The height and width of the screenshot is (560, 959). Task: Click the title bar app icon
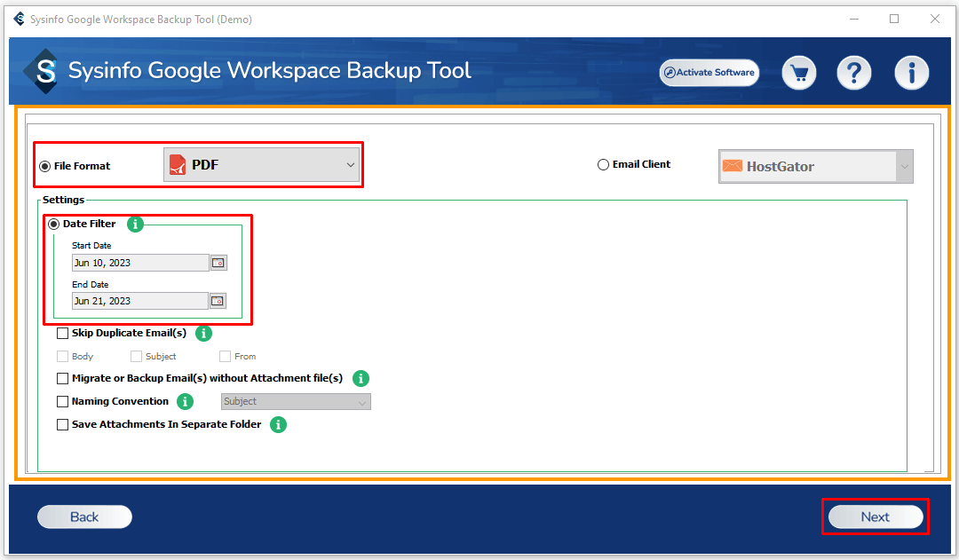click(x=19, y=19)
